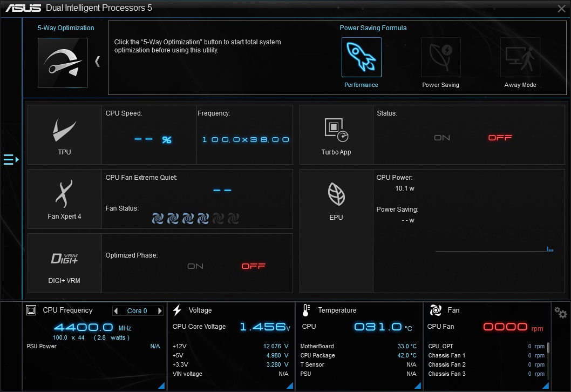Collapse the optimization description with the left chevron
The image size is (571, 392).
coord(98,61)
